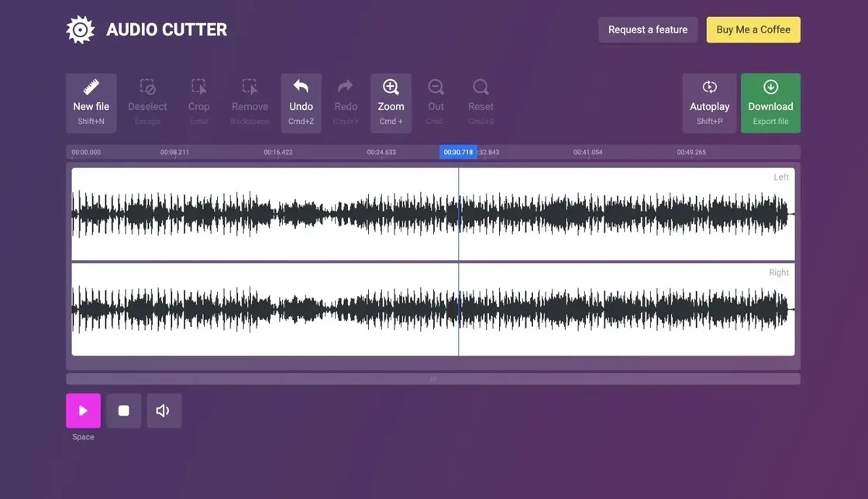This screenshot has width=868, height=499.
Task: Start a New file
Action: tap(91, 103)
